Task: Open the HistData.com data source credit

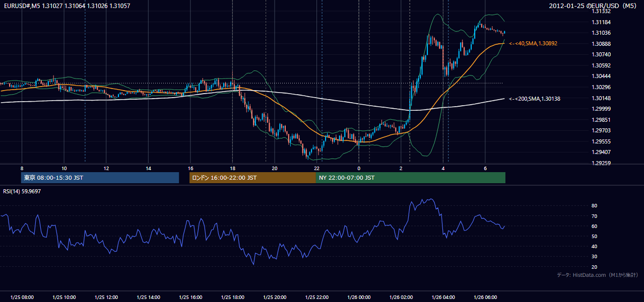Action: point(598,275)
